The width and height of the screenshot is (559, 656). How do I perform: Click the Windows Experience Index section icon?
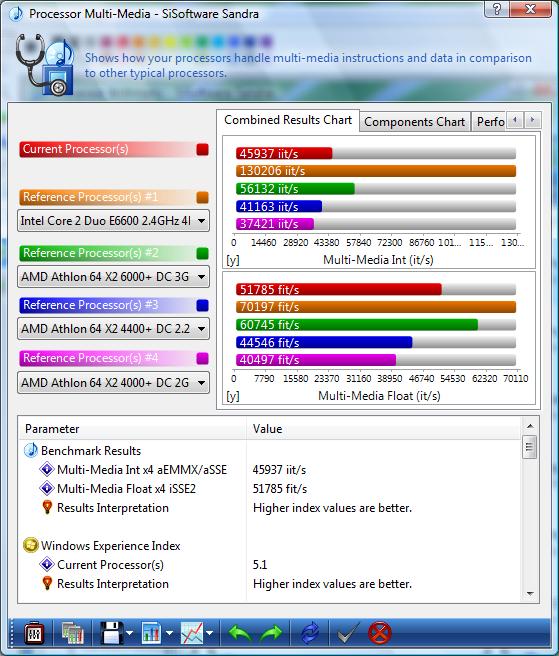pos(31,545)
